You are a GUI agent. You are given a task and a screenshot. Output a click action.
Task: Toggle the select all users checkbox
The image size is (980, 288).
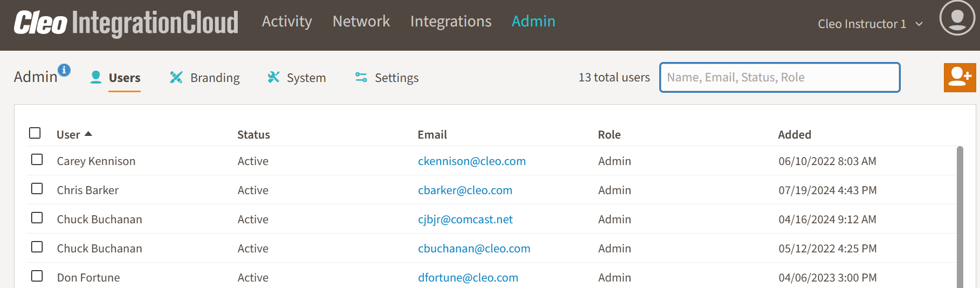(x=35, y=133)
